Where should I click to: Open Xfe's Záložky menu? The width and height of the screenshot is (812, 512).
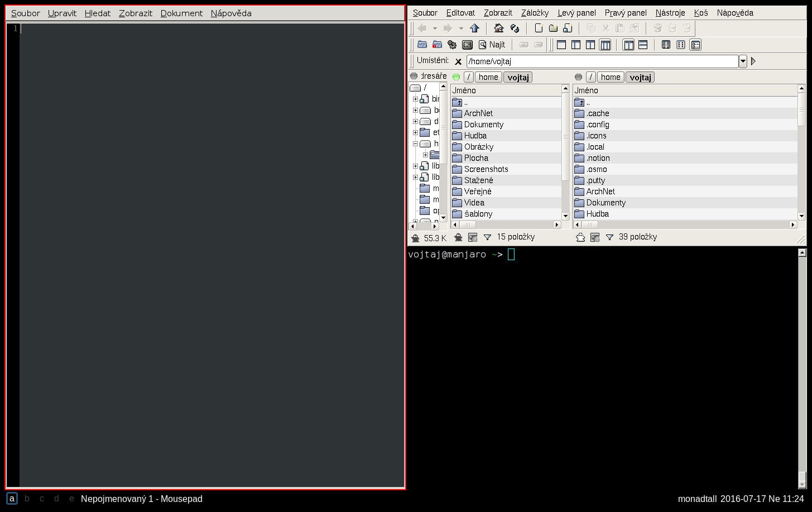click(535, 13)
